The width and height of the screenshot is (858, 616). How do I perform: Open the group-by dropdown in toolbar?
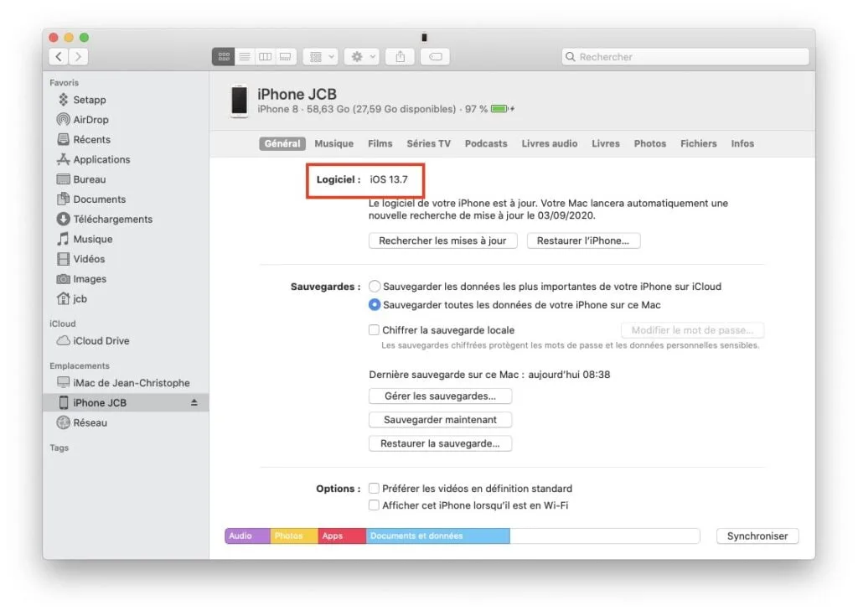tap(320, 57)
